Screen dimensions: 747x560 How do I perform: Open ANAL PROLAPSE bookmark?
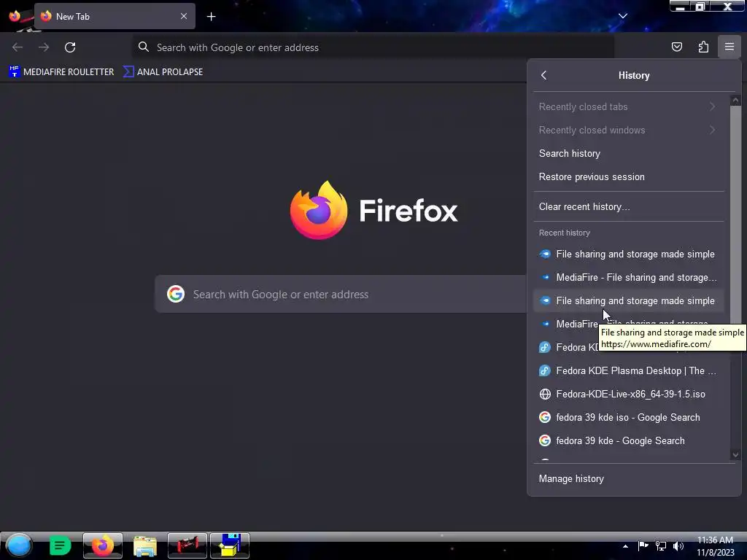point(163,72)
